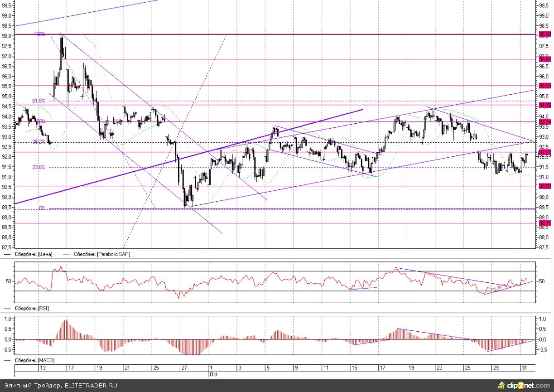Click the red MACD legend line marker
This screenshot has width=554, height=392.
point(7,360)
